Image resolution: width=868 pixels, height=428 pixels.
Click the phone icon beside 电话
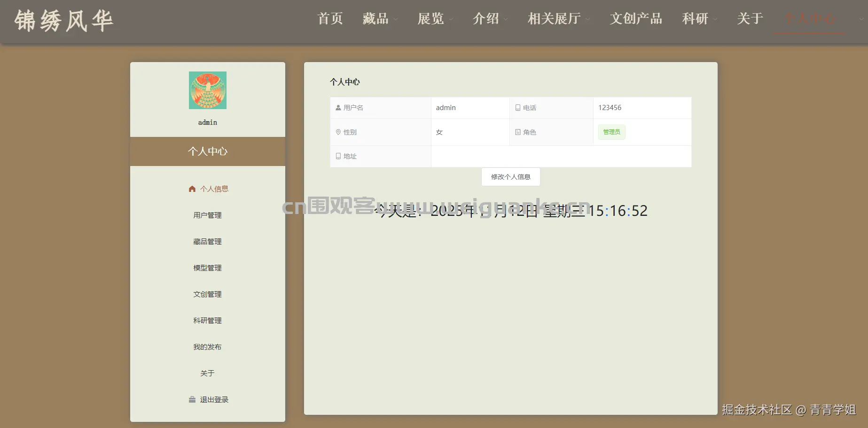[x=517, y=107]
